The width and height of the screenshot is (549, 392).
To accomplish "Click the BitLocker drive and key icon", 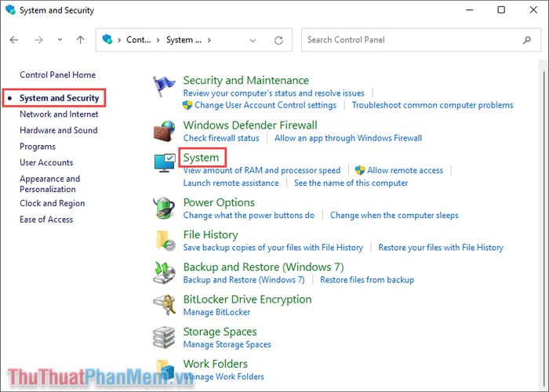I will coord(164,305).
